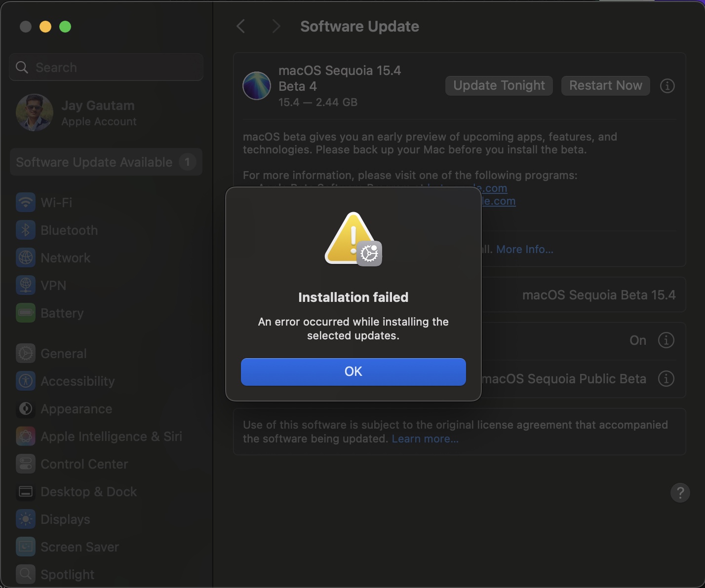Click the 'Installation failed' heading
Screen dimensions: 705x588
[353, 297]
